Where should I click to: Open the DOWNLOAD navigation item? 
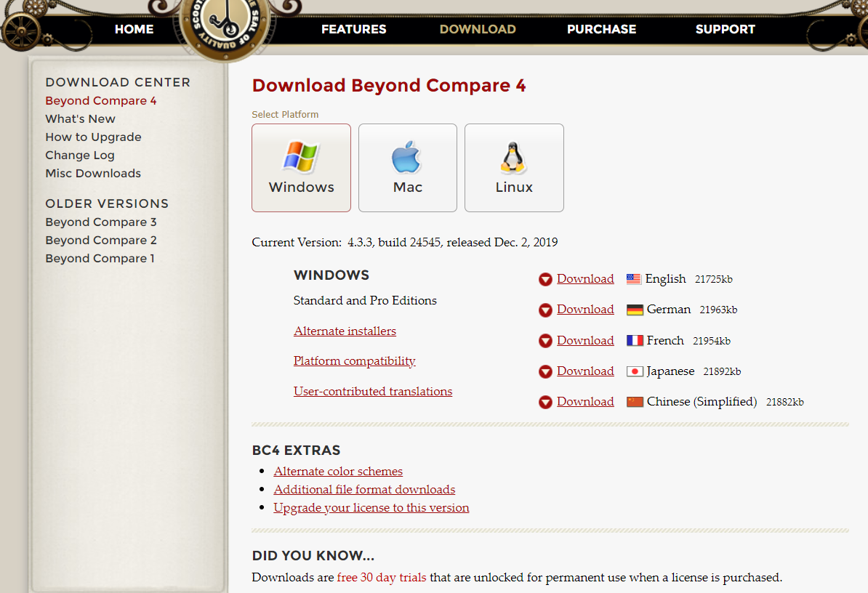478,29
